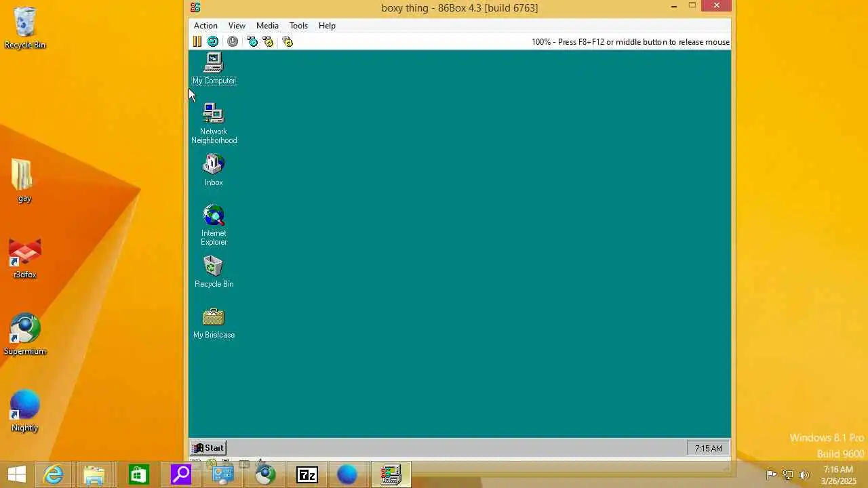Open the Help menu
The image size is (868, 488).
pyautogui.click(x=327, y=26)
